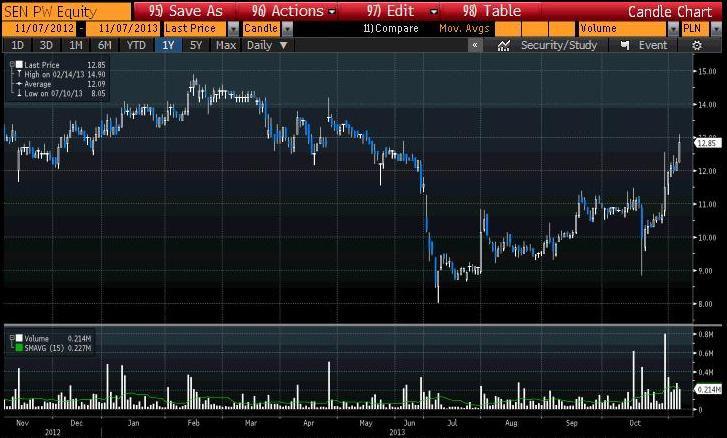Click the Candle Chart title
727x438 pixels.
tap(670, 12)
